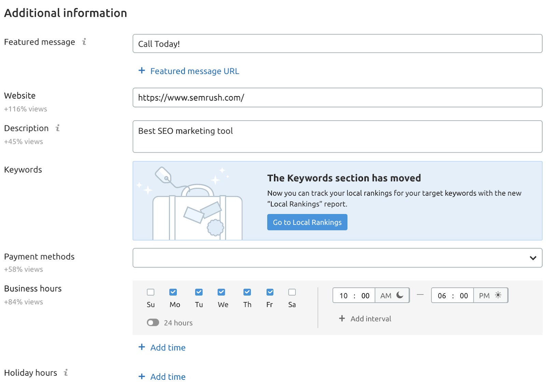Focus the Website URL input field
Image resolution: width=546 pixels, height=392 pixels.
coord(337,97)
